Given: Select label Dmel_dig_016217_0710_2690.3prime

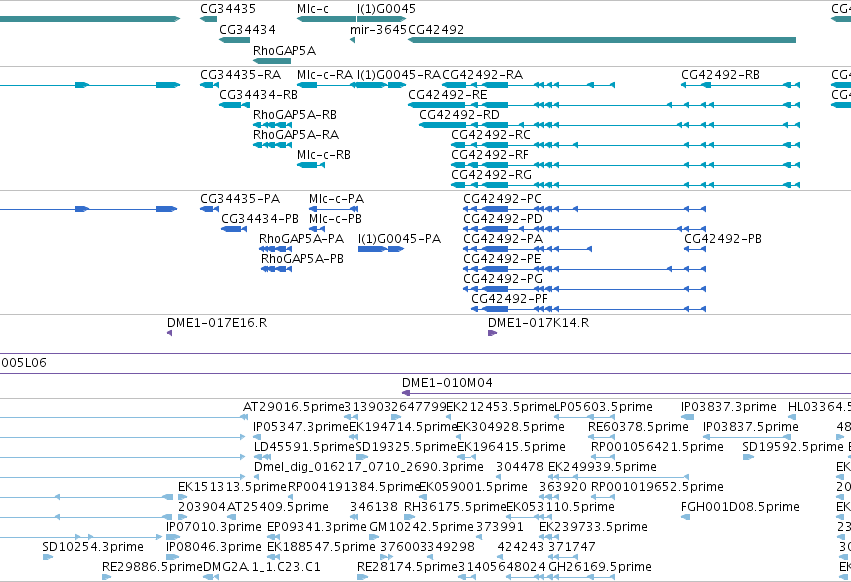Looking at the screenshot, I should (x=369, y=467).
